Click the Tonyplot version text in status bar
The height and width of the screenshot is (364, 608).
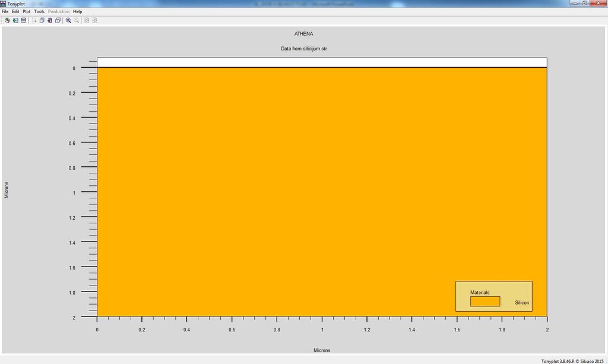click(572, 361)
